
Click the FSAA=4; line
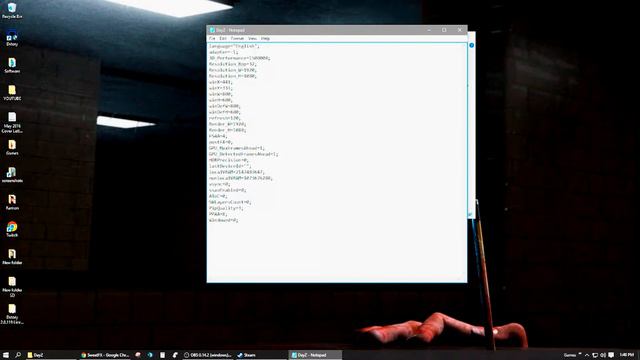click(218, 136)
